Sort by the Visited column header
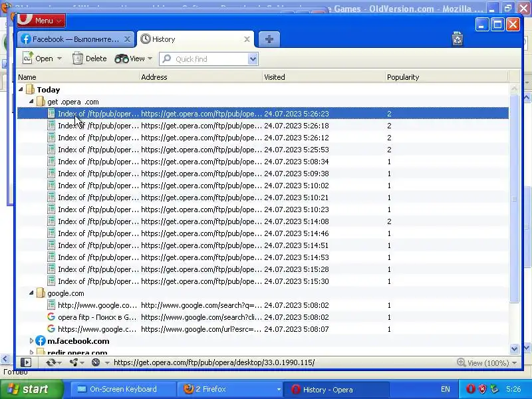The height and width of the screenshot is (399, 532). tap(324, 77)
